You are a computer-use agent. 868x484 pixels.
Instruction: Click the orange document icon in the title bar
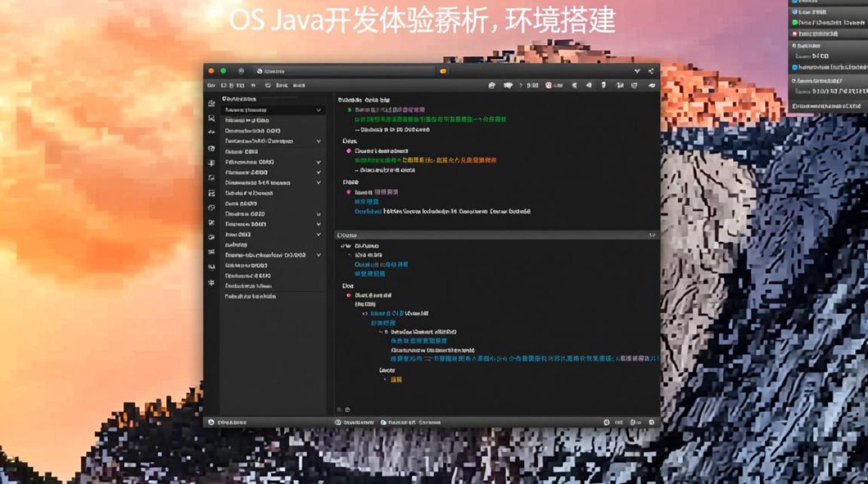point(442,71)
